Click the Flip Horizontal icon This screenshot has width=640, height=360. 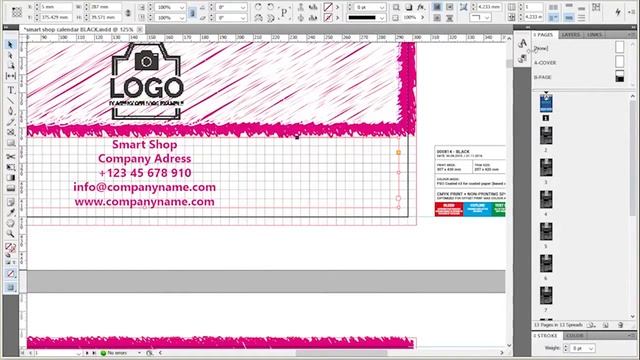coord(258,18)
